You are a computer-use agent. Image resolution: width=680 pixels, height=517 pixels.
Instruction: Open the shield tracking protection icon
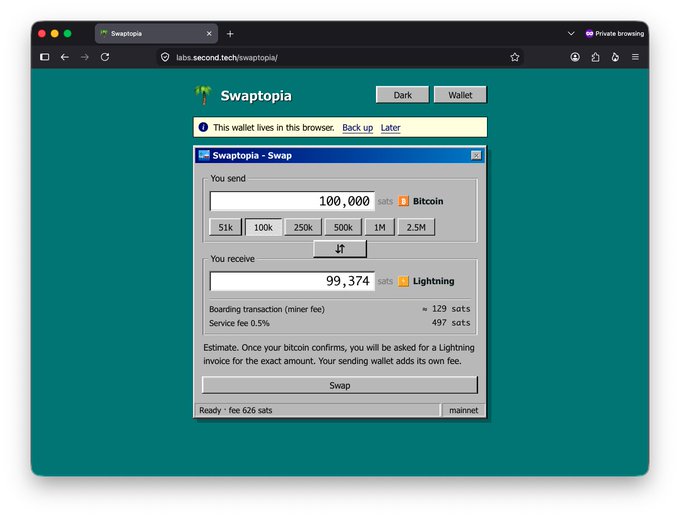tap(165, 57)
